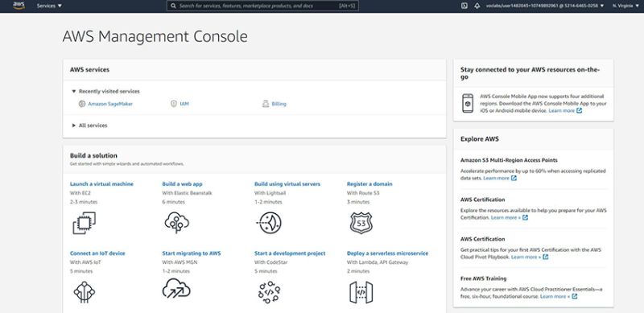Click the AWS logo in the header
The image size is (644, 313).
tap(19, 6)
